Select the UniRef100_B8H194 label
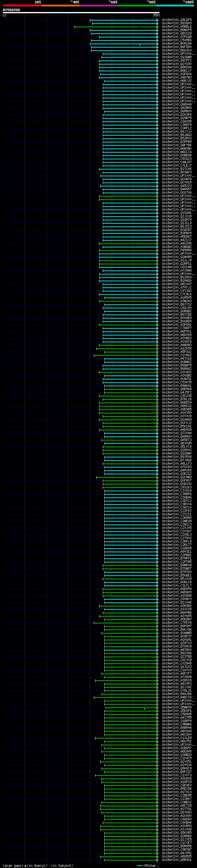The width and height of the screenshot is (197, 868). [x=177, y=67]
